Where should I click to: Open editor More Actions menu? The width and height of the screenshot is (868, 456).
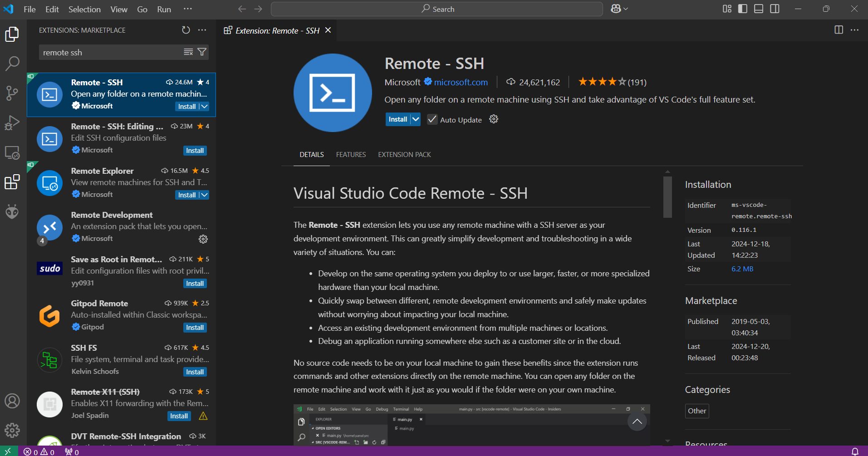(x=855, y=30)
